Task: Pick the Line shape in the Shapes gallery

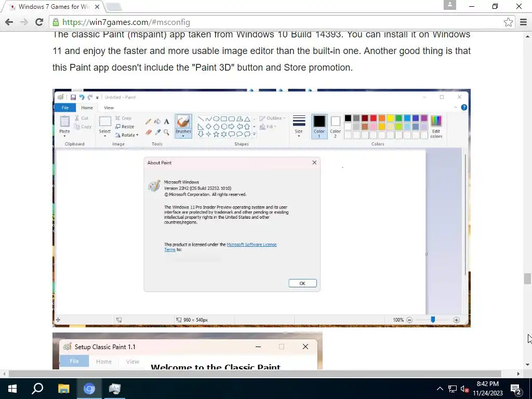Action: point(201,119)
